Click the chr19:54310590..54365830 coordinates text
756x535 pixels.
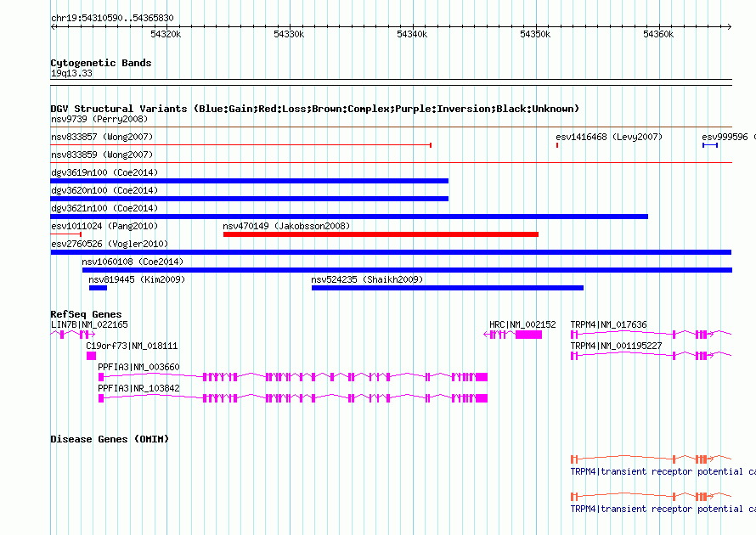[112, 18]
